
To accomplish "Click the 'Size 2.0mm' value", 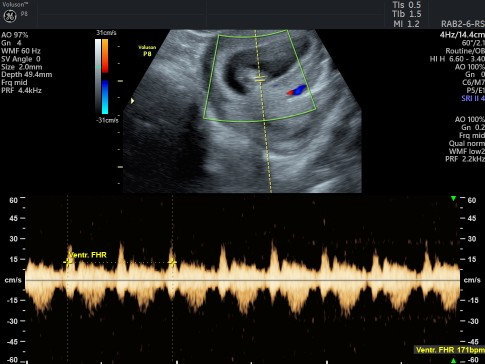I will click(22, 67).
